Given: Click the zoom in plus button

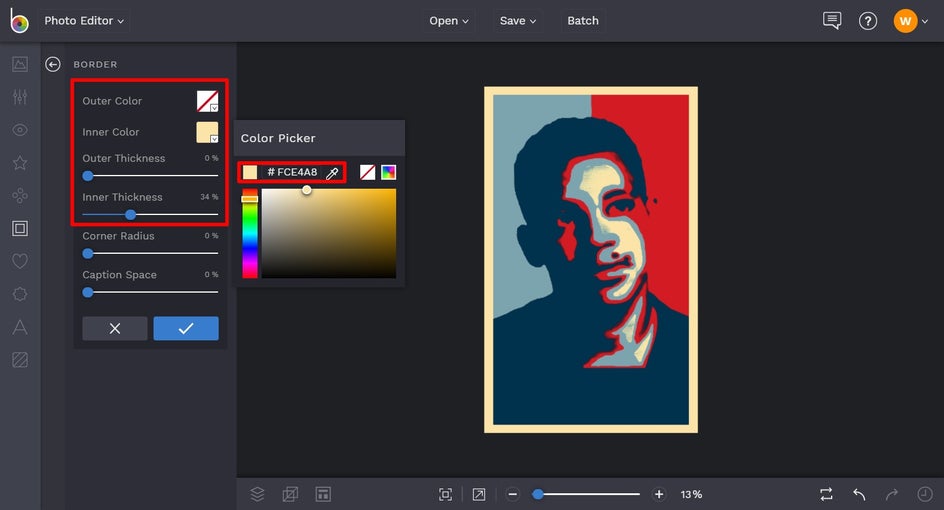Looking at the screenshot, I should click(x=659, y=494).
